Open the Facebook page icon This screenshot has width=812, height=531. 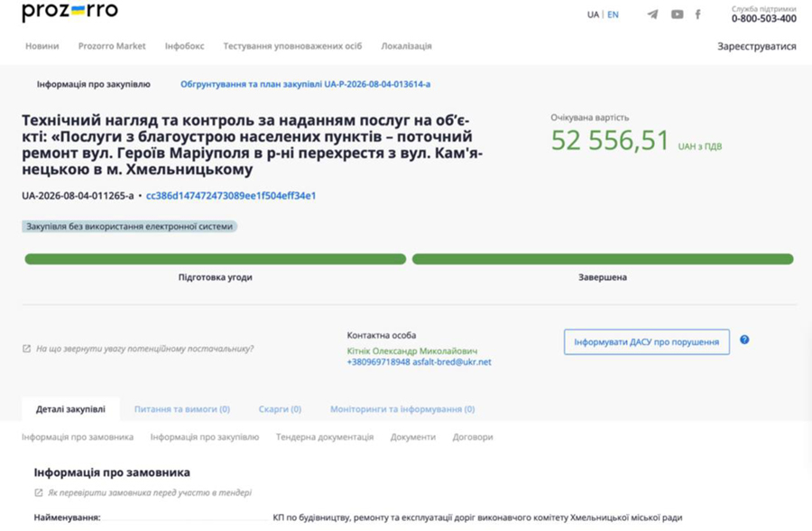pyautogui.click(x=698, y=14)
